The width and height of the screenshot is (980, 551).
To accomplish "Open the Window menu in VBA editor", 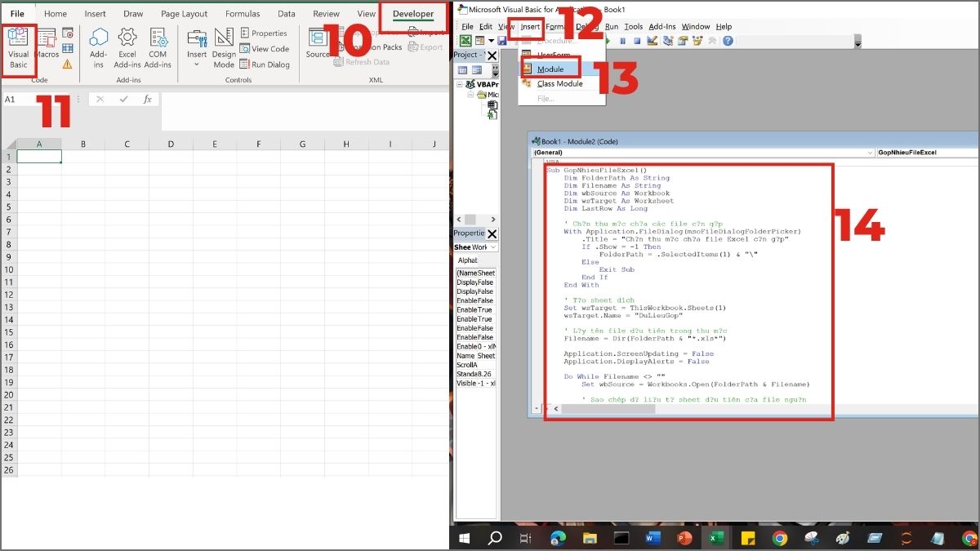I will coord(696,27).
